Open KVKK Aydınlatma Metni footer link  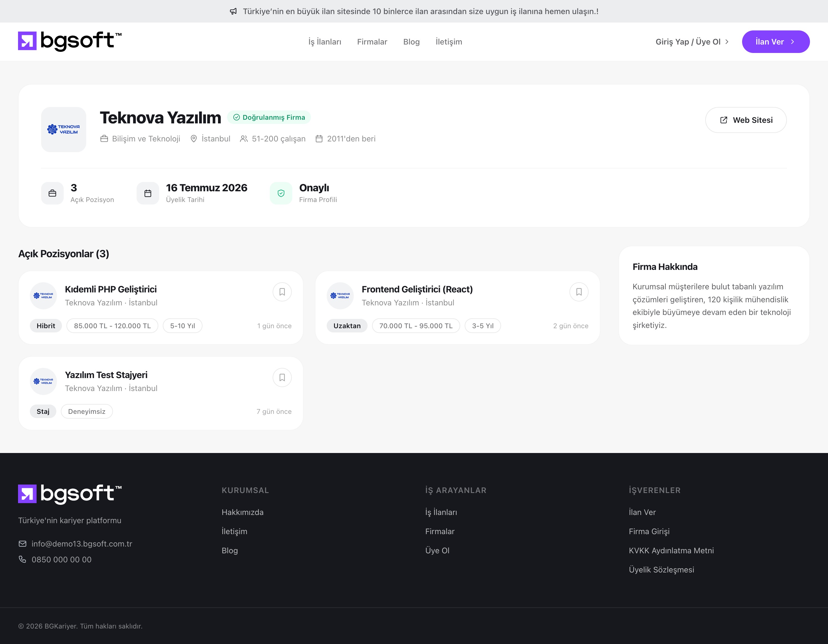(671, 550)
